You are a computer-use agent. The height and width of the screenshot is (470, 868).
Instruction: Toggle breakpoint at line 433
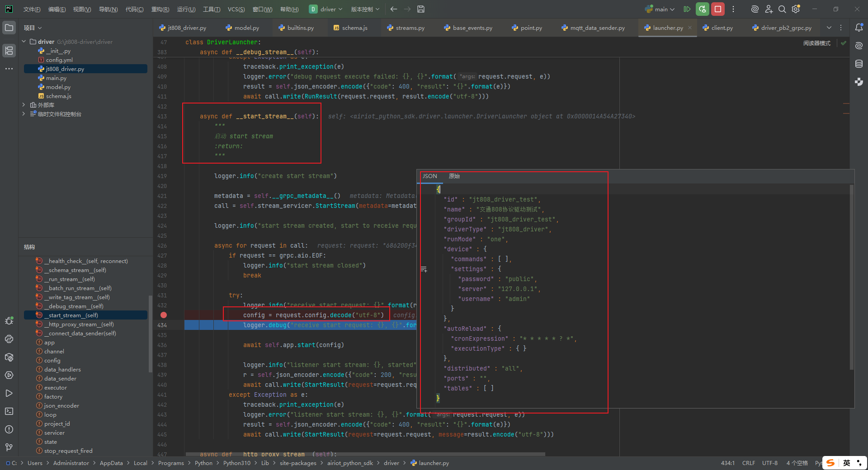point(164,315)
